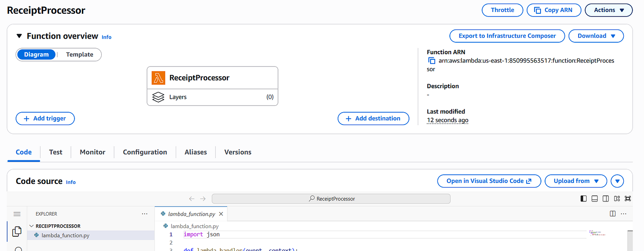The width and height of the screenshot is (644, 251).
Task: Click the '12 seconds ago' last modified text
Action: pos(448,120)
